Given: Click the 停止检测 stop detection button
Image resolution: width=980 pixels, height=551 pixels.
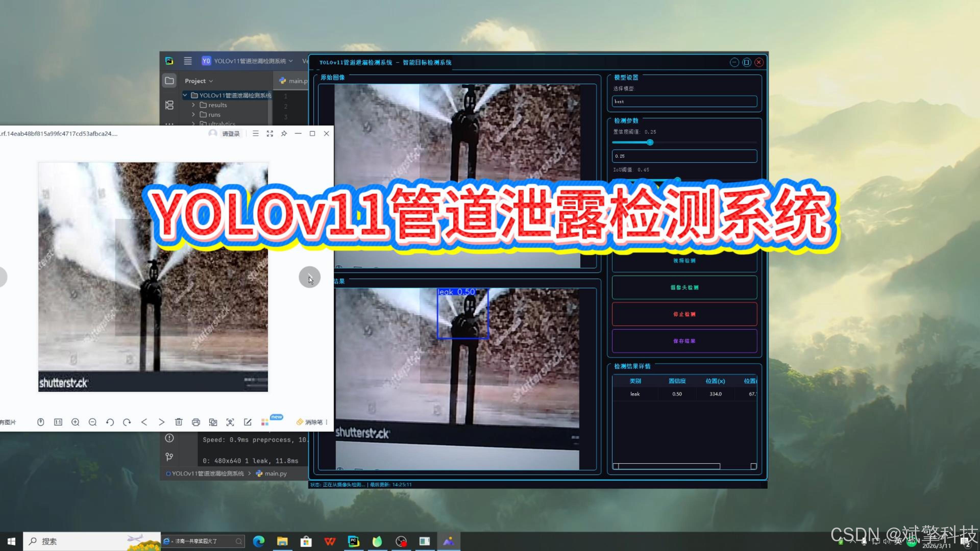Looking at the screenshot, I should (x=684, y=314).
